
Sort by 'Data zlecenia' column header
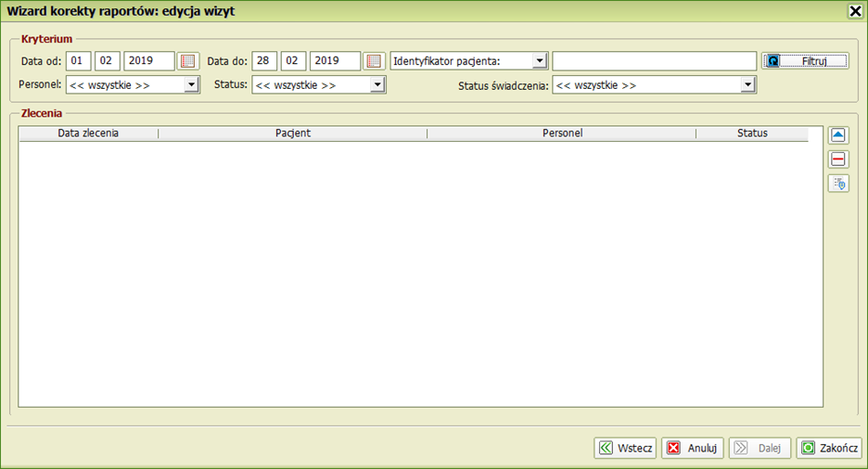[x=88, y=133]
